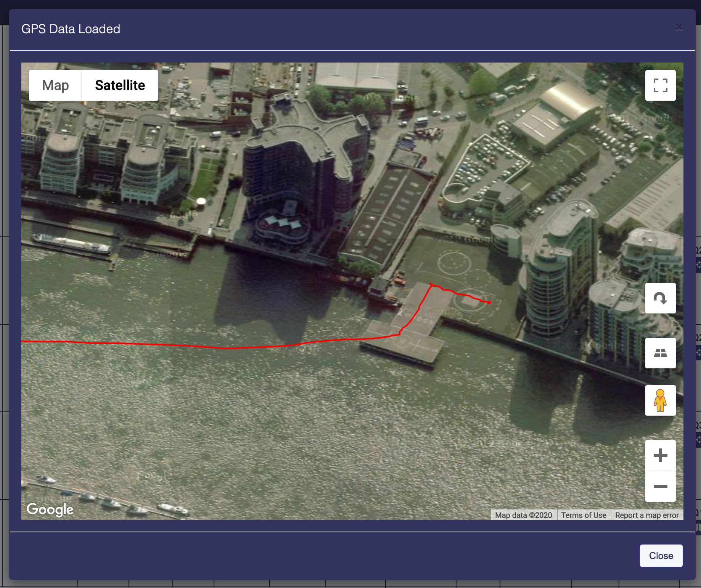The height and width of the screenshot is (588, 701).
Task: Enable Satellite imagery view
Action: coord(120,85)
